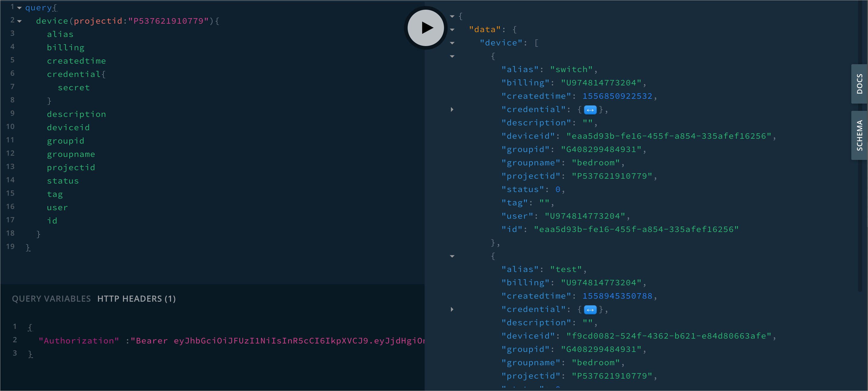Collapse the first device object (switch)
Viewport: 868px width, 391px height.
point(452,56)
